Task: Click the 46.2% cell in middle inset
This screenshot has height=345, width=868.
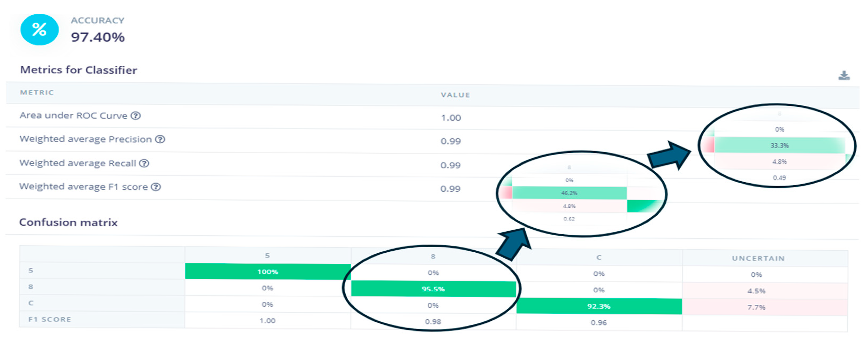Action: coord(569,193)
